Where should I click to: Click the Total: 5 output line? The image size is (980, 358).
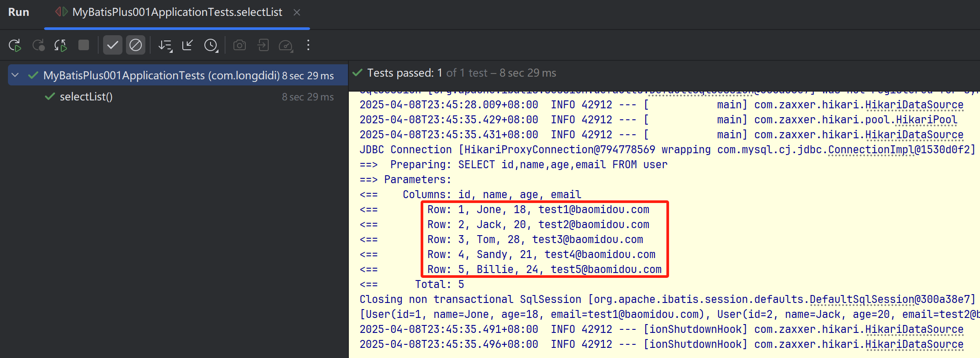coord(412,284)
